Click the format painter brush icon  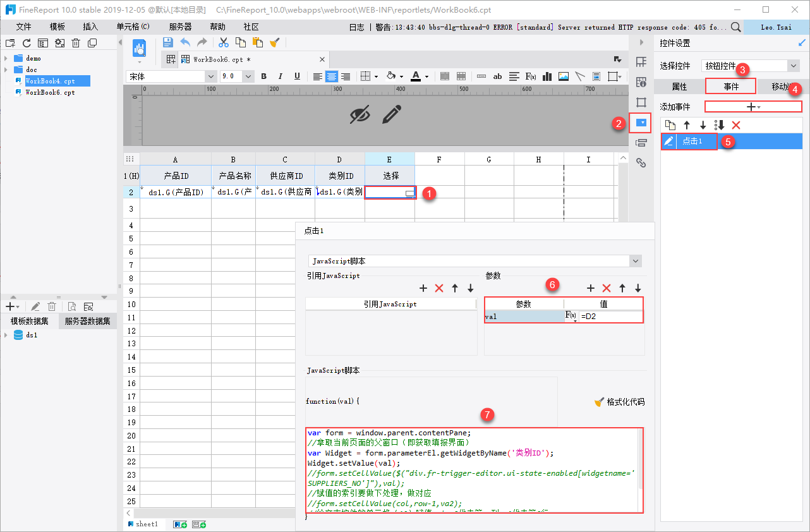pos(275,42)
